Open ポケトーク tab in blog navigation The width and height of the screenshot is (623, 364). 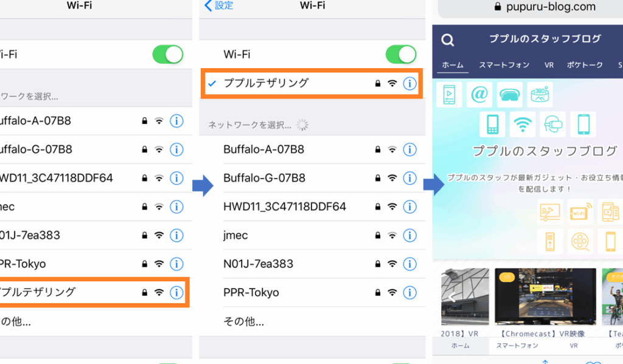[x=585, y=65]
